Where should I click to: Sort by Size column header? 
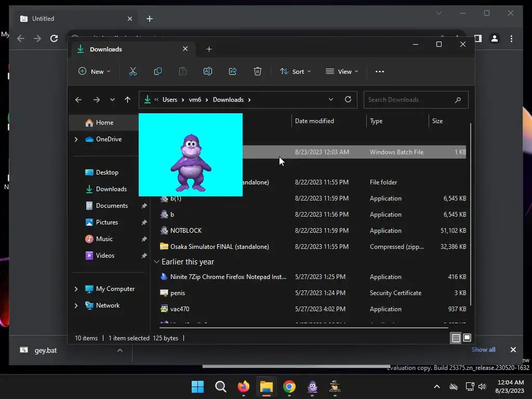448,121
